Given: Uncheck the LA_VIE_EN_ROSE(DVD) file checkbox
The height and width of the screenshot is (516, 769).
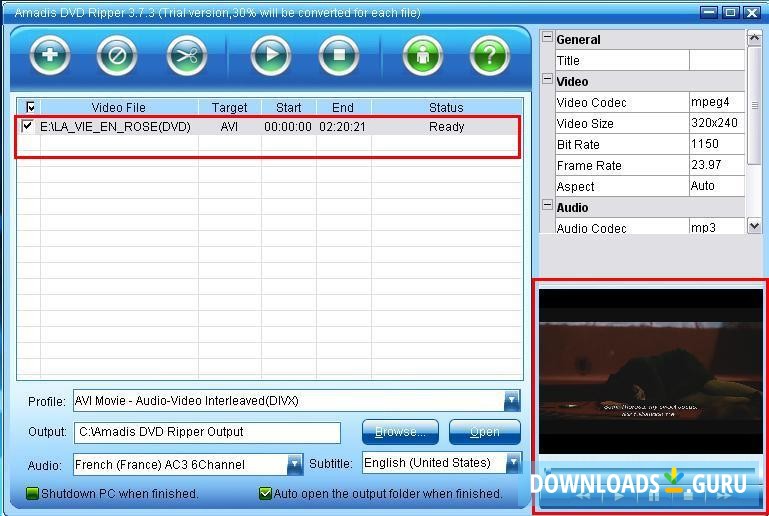Looking at the screenshot, I should pos(27,126).
